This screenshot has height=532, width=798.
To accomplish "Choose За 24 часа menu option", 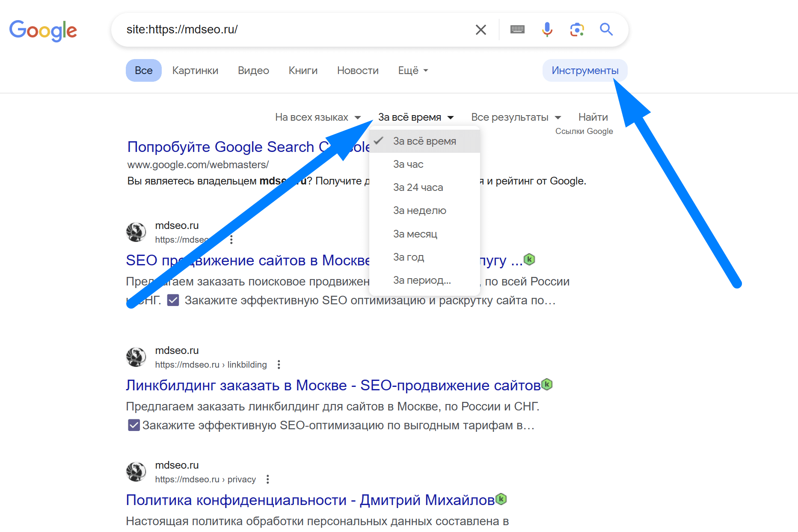I will [x=424, y=187].
